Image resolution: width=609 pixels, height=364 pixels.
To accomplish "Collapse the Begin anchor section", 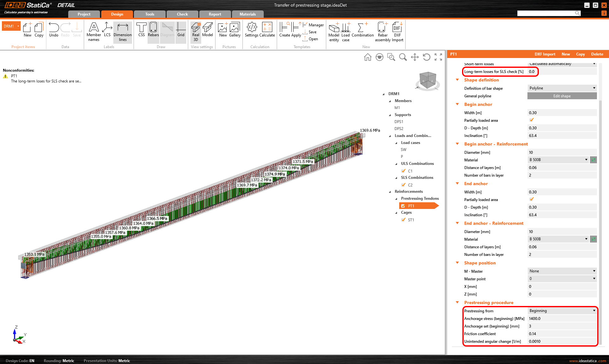I will [x=457, y=104].
